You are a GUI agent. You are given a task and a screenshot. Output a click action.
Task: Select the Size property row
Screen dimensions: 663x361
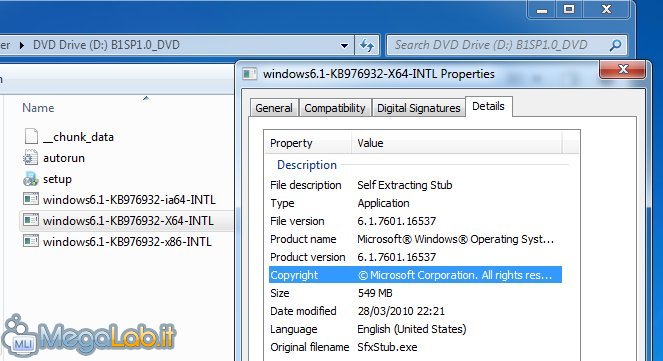click(416, 293)
